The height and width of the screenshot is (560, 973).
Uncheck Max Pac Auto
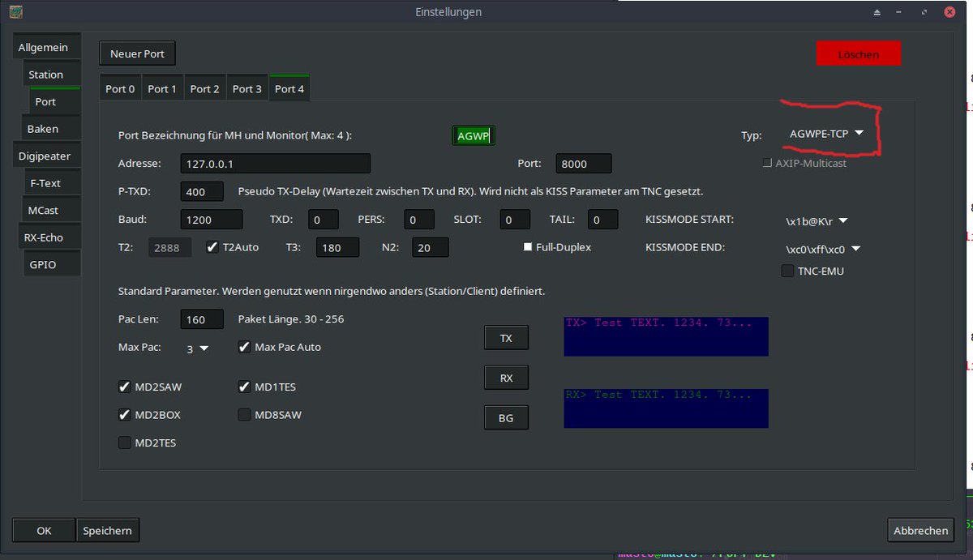(x=244, y=347)
